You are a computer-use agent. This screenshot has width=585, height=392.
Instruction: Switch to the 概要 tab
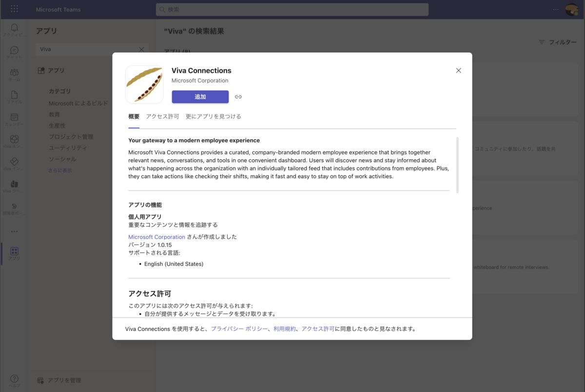tap(134, 117)
